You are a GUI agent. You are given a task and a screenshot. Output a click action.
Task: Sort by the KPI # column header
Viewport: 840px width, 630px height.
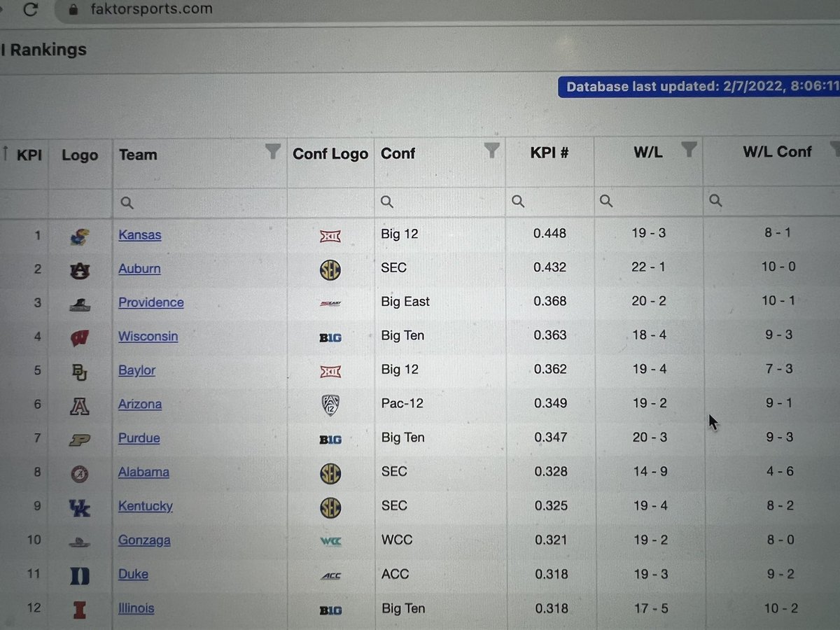549,151
